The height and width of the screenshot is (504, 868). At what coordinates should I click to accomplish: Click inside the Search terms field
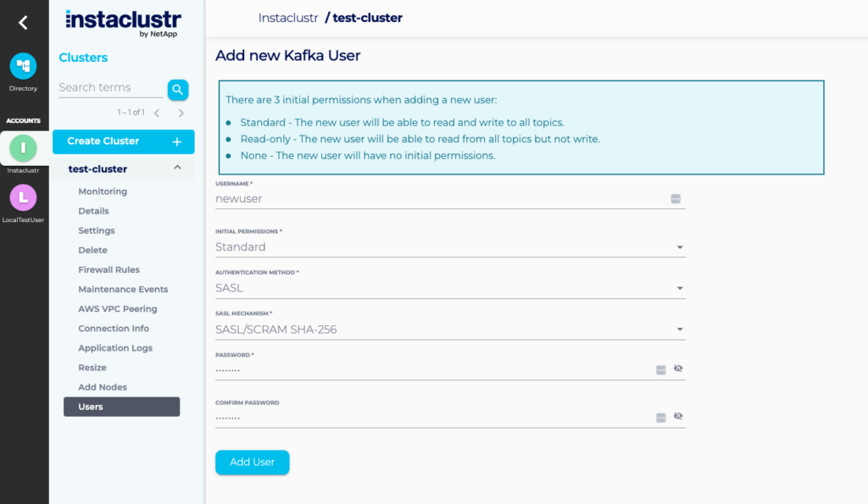pos(106,87)
